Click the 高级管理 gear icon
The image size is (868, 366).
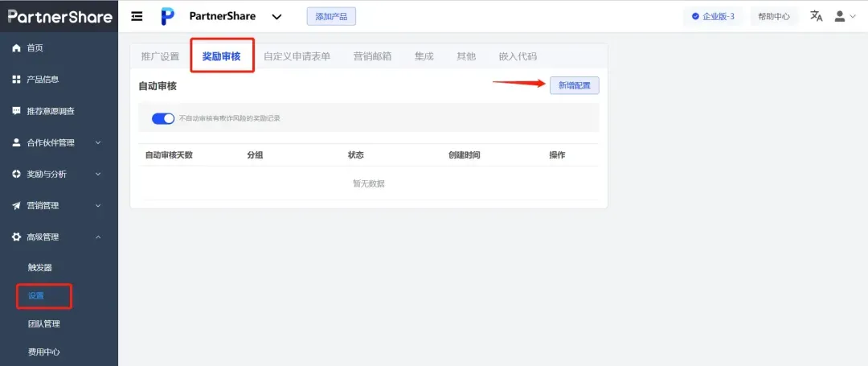point(17,237)
